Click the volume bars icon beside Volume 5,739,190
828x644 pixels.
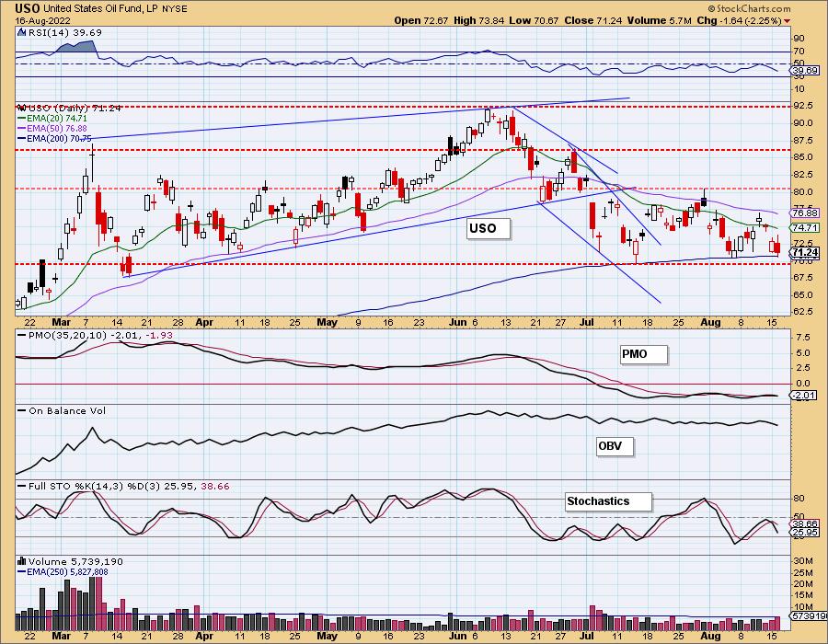[22, 561]
